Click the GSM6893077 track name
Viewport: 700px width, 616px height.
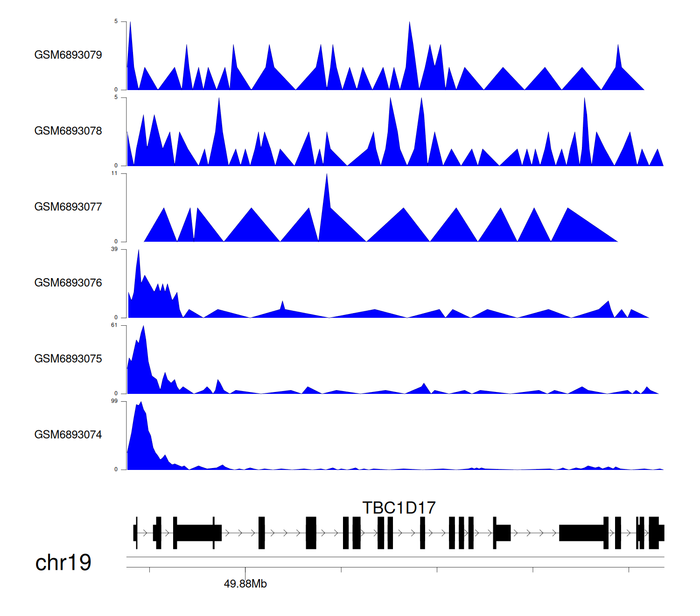pyautogui.click(x=68, y=207)
